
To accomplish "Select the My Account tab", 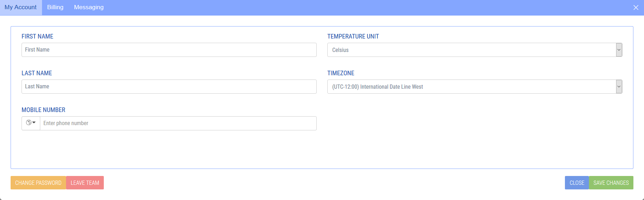I will coord(21,7).
